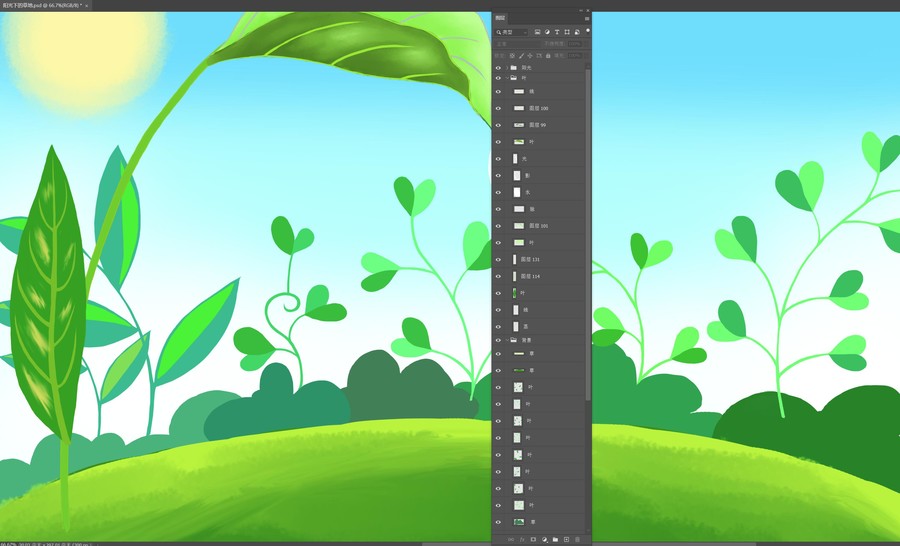Screen dimensions: 900x546
Task: Click the Layers panel vertical scrollbar
Action: tap(588, 234)
